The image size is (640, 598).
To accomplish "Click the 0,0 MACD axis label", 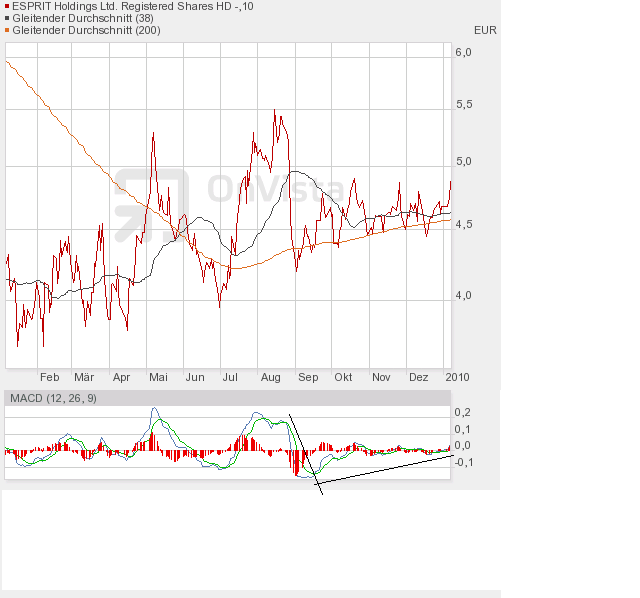I will [462, 445].
